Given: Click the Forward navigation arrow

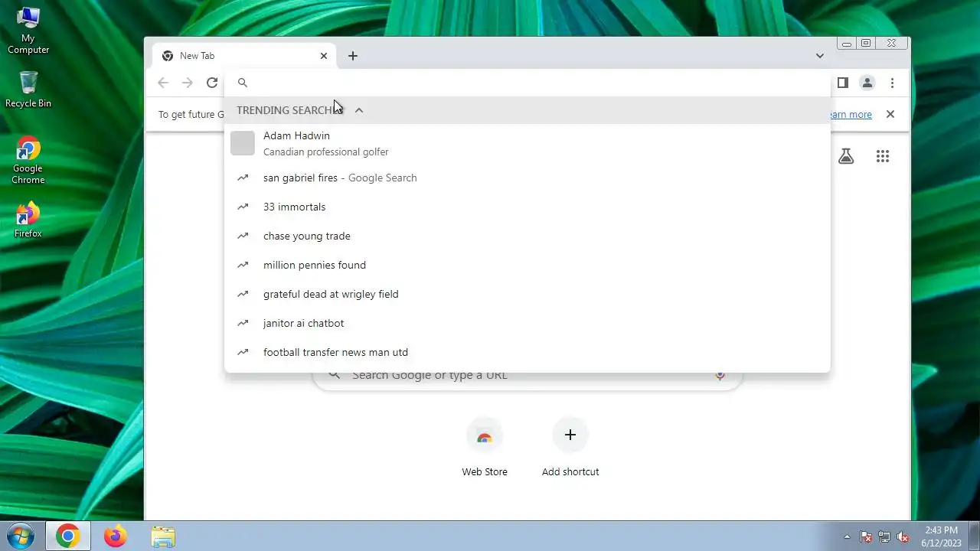Looking at the screenshot, I should pos(188,83).
